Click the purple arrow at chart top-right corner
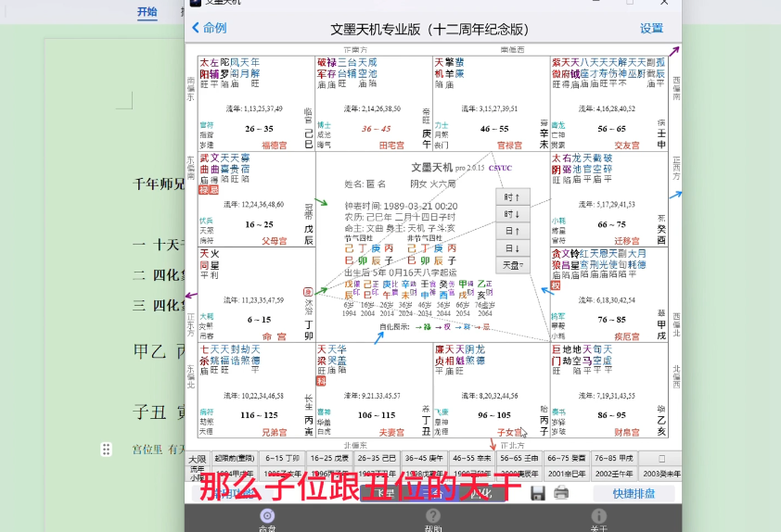The image size is (781, 532). (674, 51)
